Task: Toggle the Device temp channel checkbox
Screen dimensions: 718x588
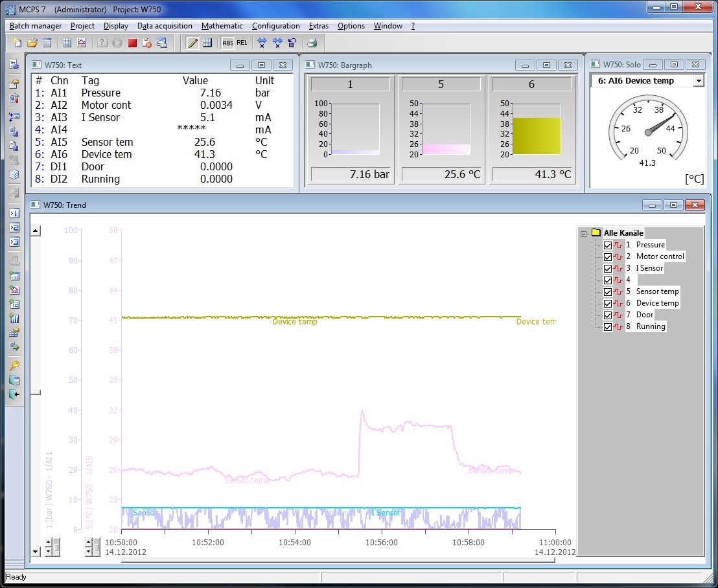Action: 608,304
